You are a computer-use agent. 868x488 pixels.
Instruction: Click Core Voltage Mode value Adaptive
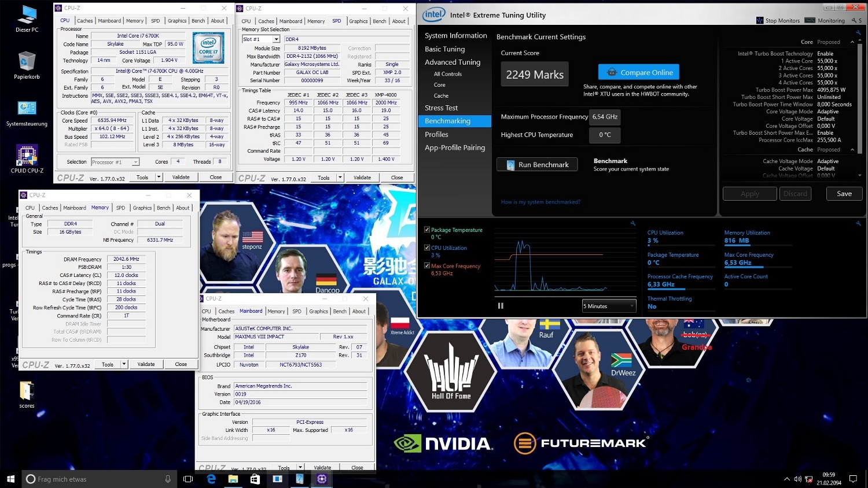[827, 112]
